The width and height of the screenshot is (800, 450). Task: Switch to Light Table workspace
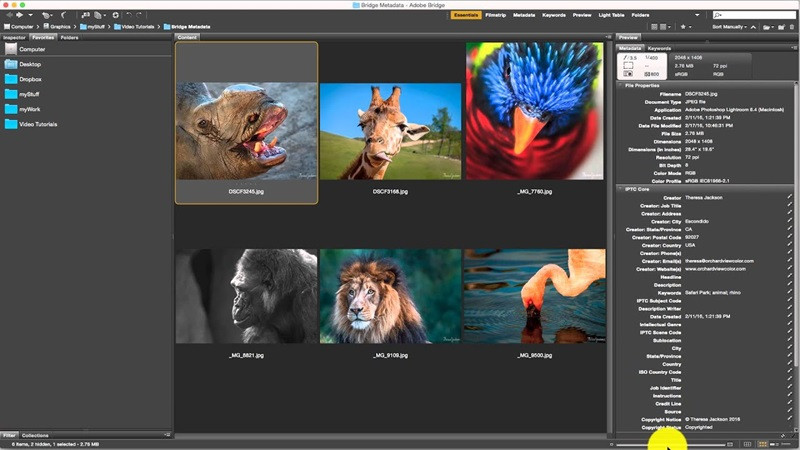click(x=611, y=15)
